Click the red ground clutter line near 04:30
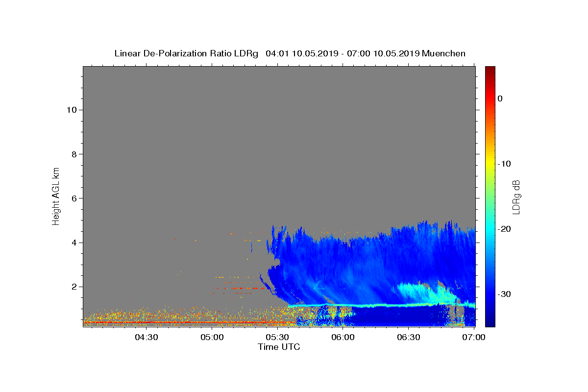 (x=146, y=322)
